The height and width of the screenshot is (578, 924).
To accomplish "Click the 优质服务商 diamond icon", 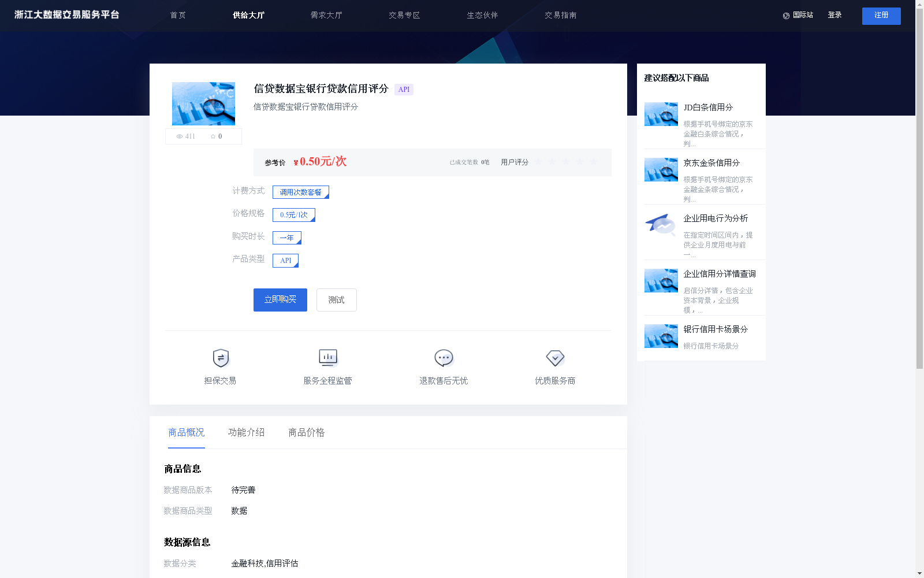I will point(555,358).
